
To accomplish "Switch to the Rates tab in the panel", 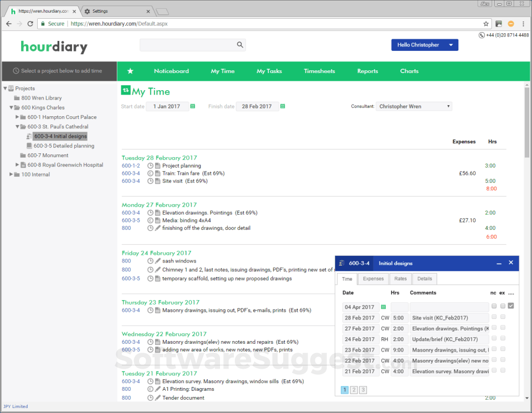I will (x=400, y=278).
